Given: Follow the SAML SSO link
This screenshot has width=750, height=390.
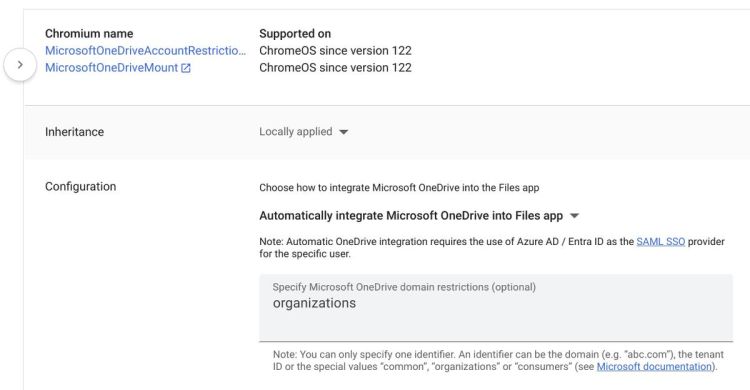Looking at the screenshot, I should click(661, 242).
